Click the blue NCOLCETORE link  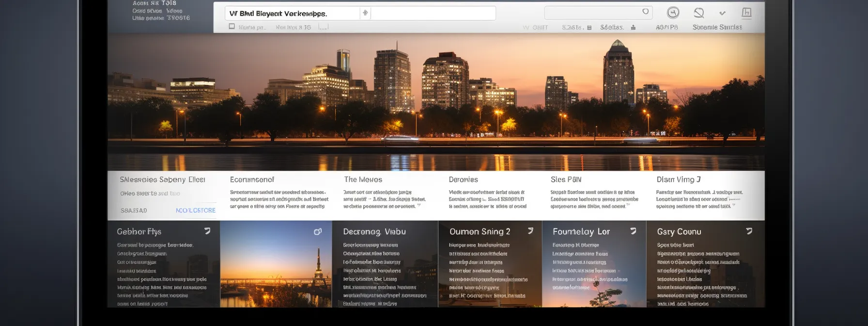coord(195,211)
